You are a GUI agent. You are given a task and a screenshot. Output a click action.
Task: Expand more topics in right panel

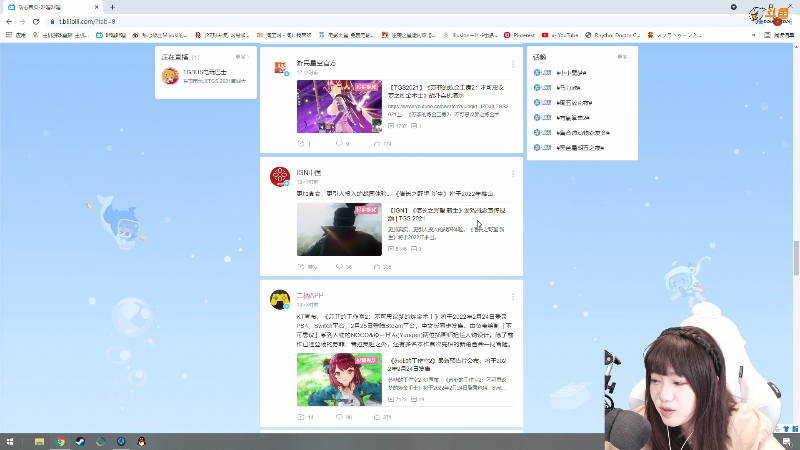(623, 57)
